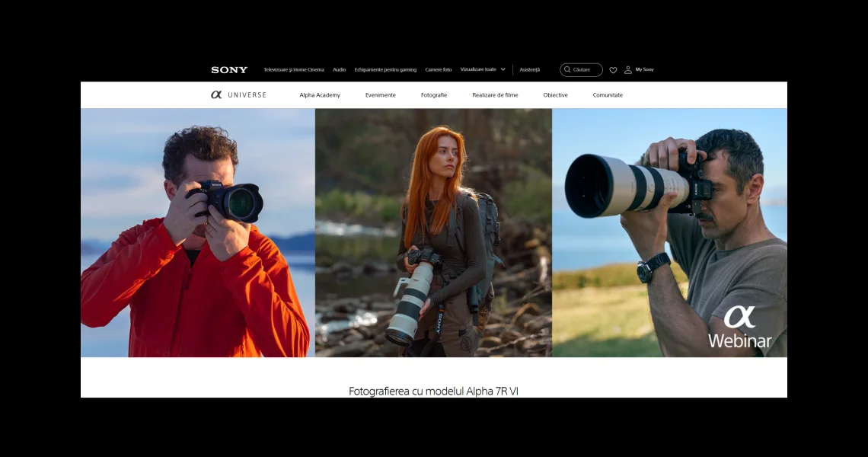This screenshot has width=868, height=457.
Task: Open the Audio menu
Action: [x=340, y=70]
